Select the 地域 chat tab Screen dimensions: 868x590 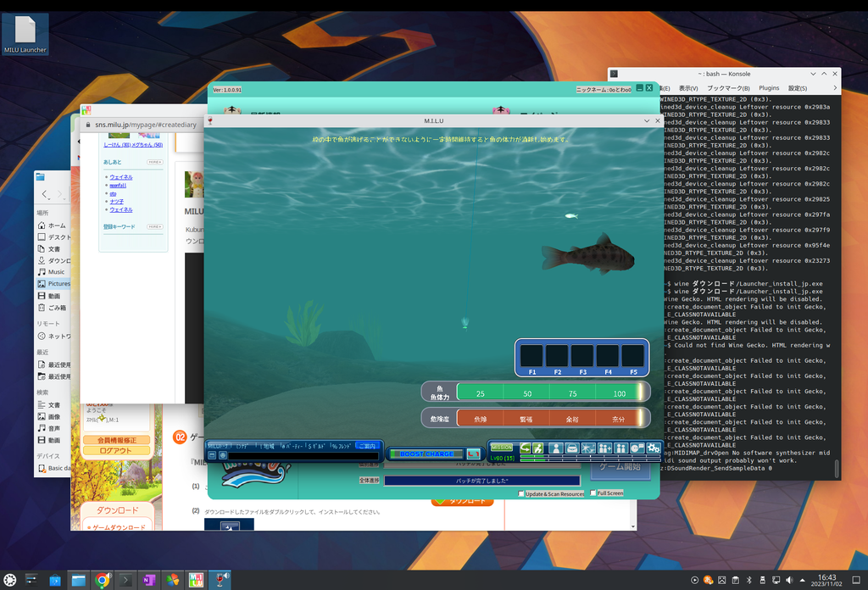(267, 446)
